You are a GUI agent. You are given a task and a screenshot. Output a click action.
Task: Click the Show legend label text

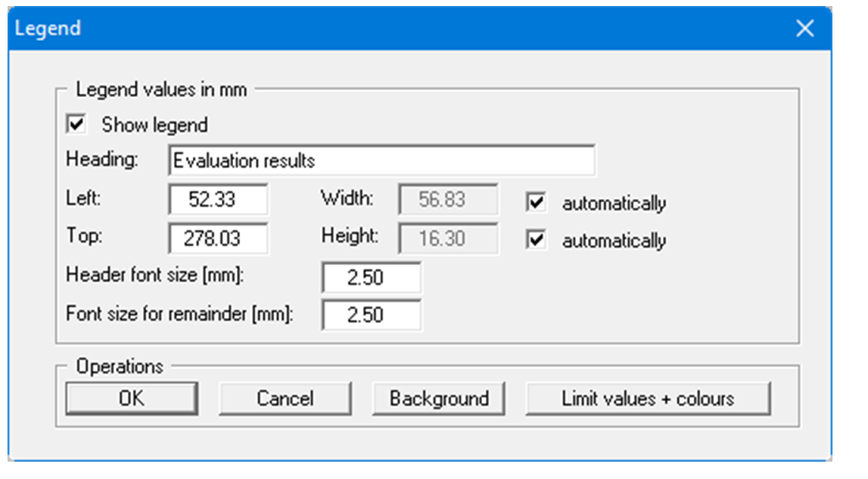(126, 126)
